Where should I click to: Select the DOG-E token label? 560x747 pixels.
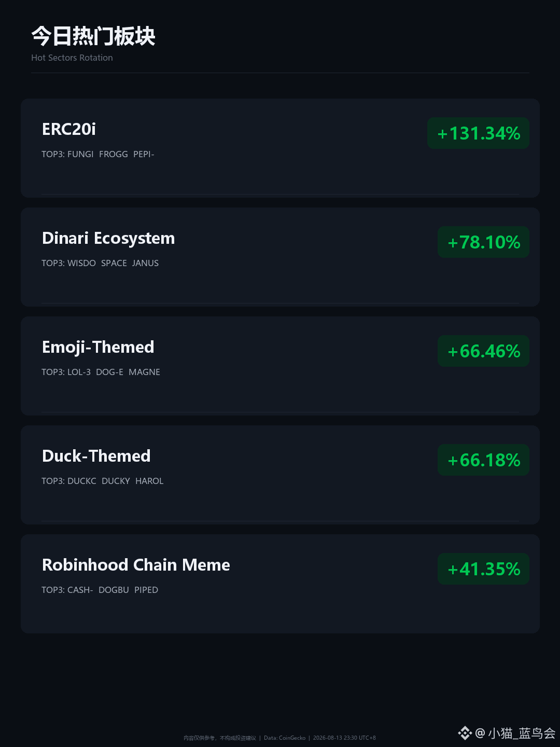click(x=109, y=372)
